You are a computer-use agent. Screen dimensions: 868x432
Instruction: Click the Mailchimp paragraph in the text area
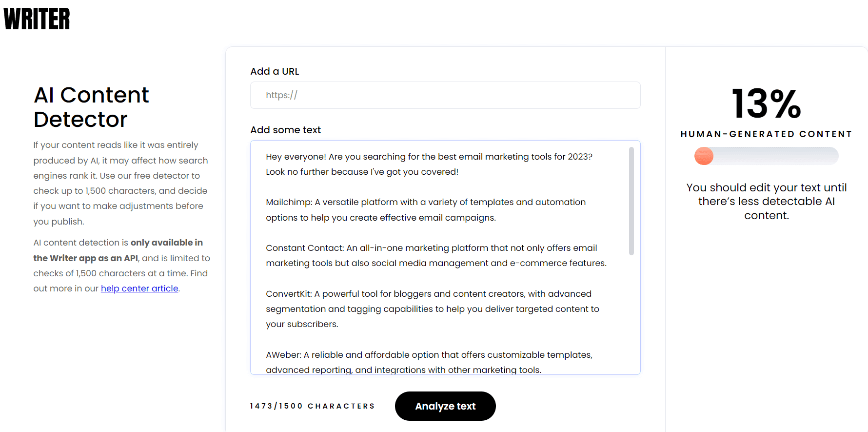point(425,209)
